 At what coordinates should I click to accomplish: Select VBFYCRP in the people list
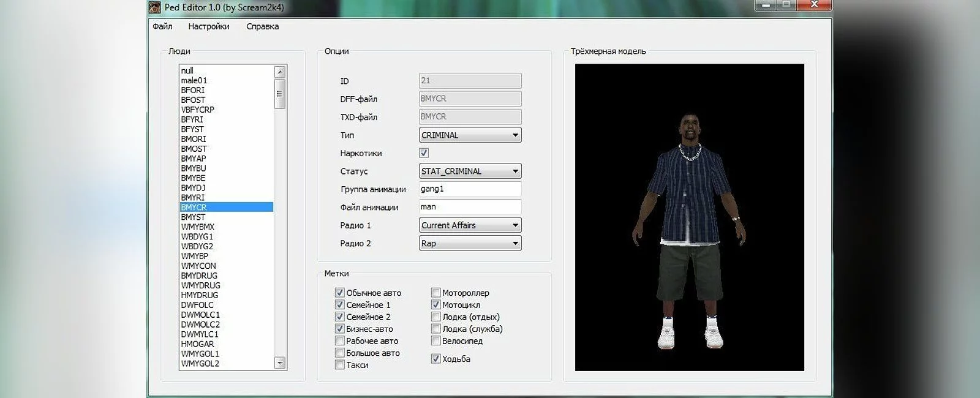pyautogui.click(x=227, y=110)
